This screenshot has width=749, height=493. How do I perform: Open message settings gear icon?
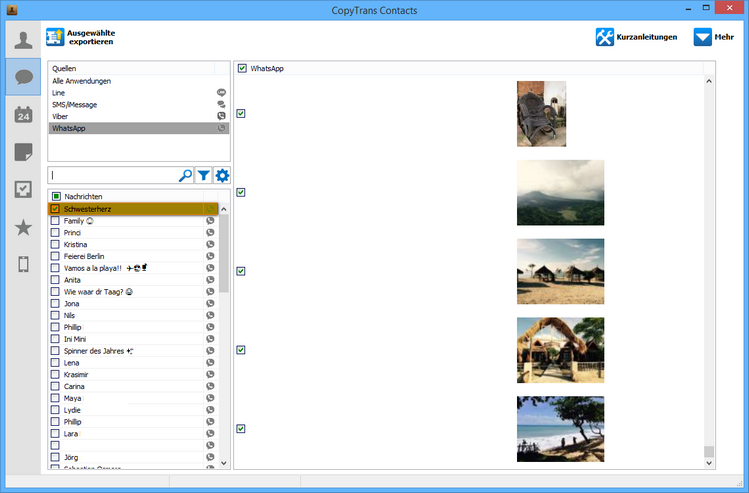click(222, 175)
